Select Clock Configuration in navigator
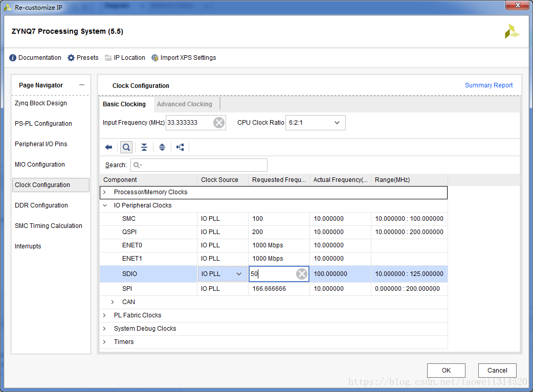Image resolution: width=533 pixels, height=392 pixels. tap(51, 185)
